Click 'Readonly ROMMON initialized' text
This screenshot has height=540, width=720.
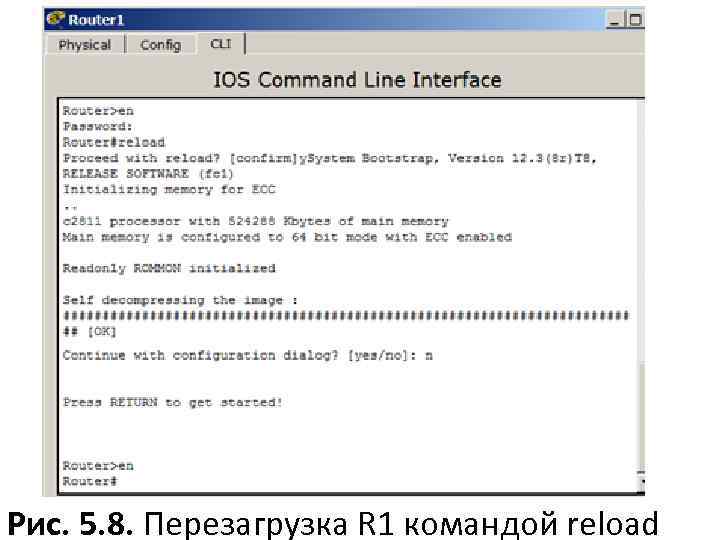click(x=169, y=268)
